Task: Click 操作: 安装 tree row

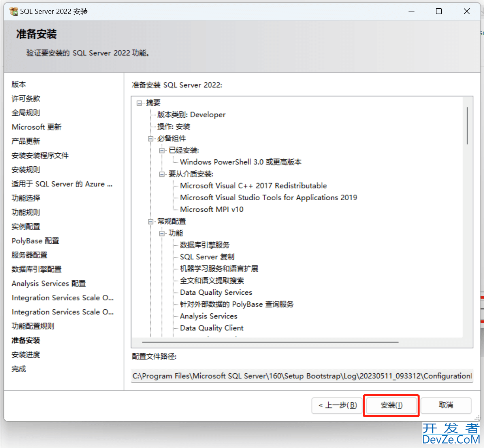Action: [x=174, y=126]
